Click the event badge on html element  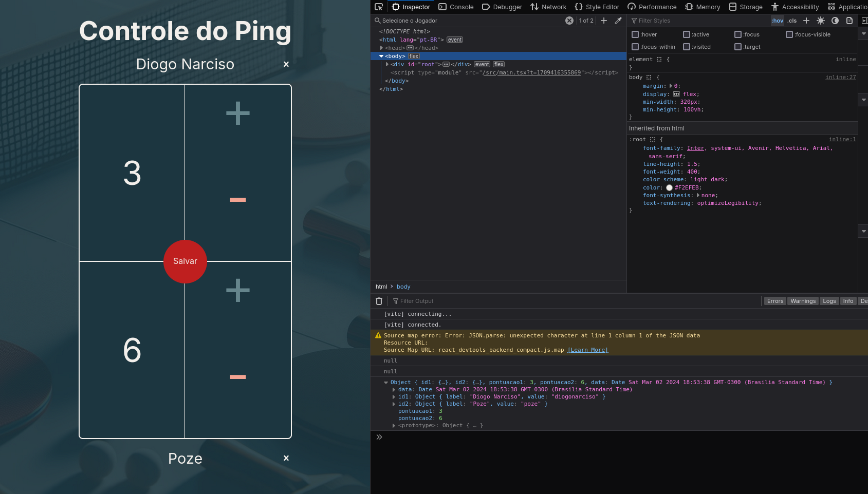point(455,40)
